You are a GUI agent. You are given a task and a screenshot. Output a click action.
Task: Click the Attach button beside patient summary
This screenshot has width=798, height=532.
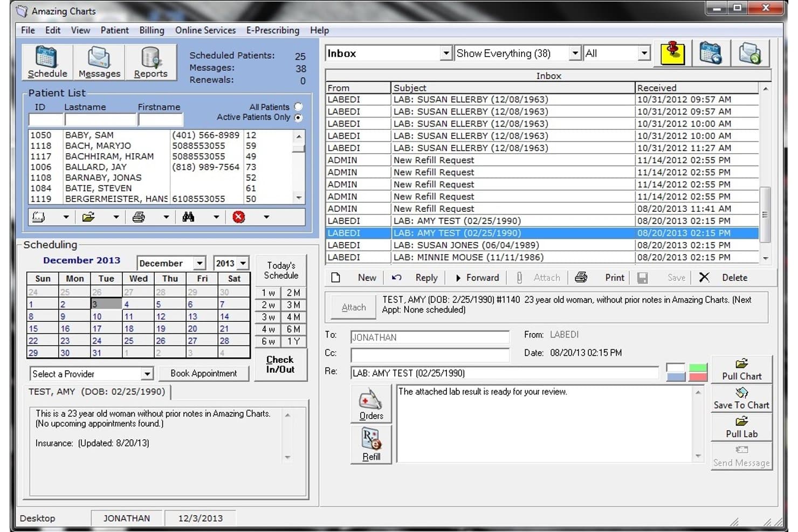coord(354,307)
